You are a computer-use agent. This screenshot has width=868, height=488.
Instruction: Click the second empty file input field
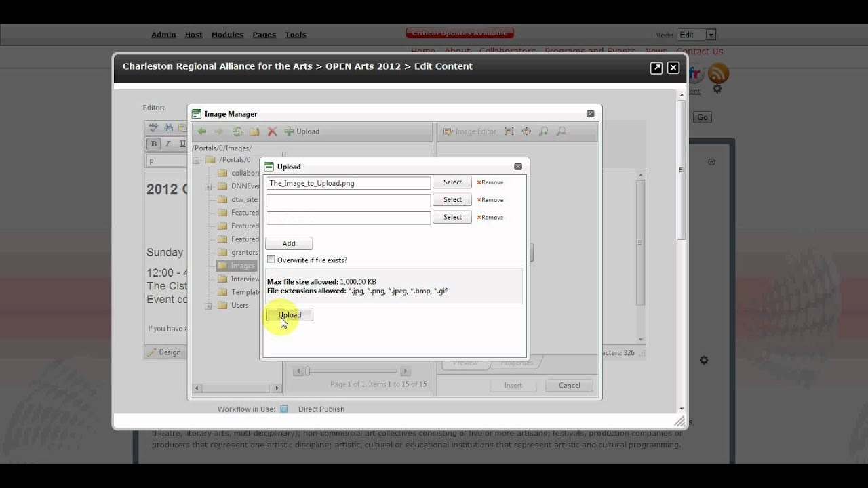[x=349, y=200]
